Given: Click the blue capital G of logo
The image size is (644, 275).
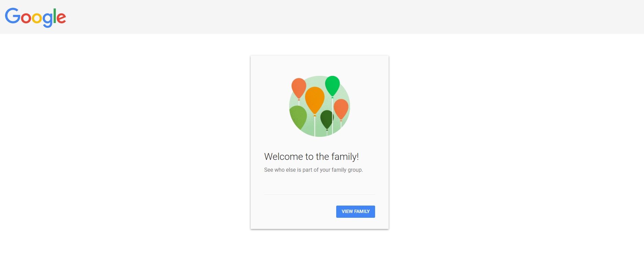Looking at the screenshot, I should [x=13, y=16].
